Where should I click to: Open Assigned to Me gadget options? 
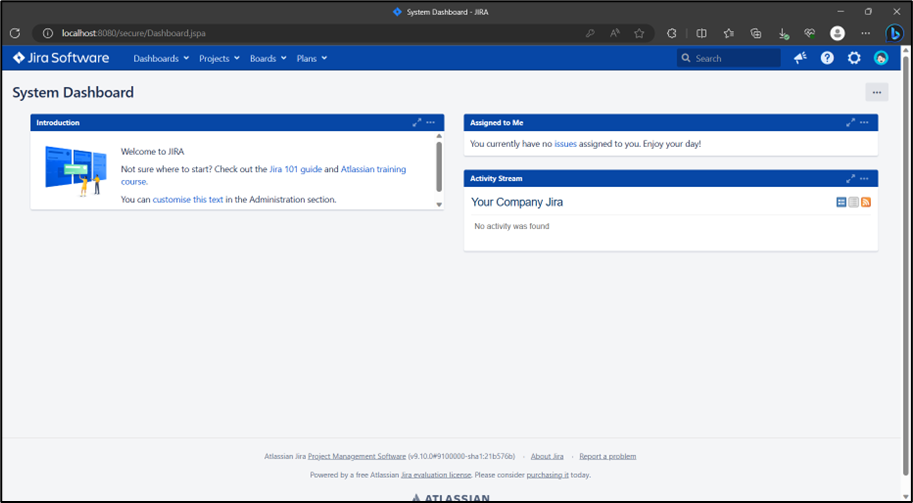click(865, 122)
